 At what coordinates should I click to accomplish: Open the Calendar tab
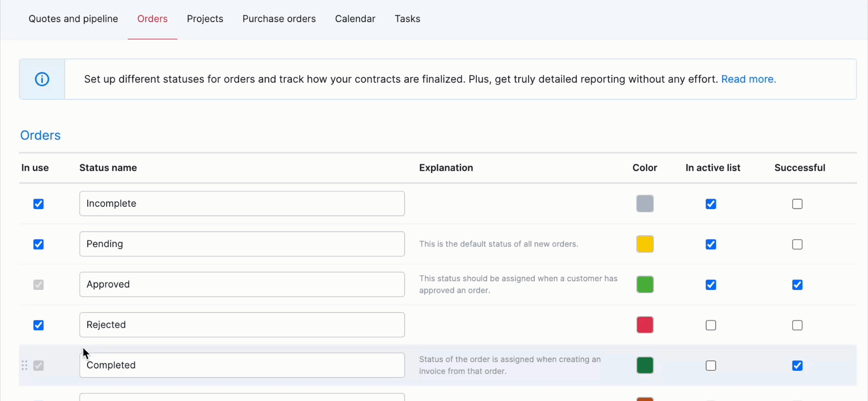point(355,19)
